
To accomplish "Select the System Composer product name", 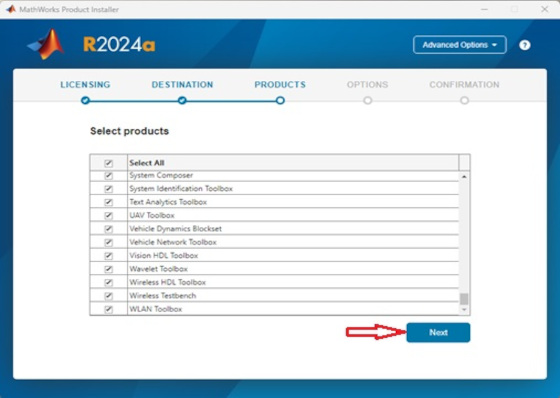I will [161, 175].
